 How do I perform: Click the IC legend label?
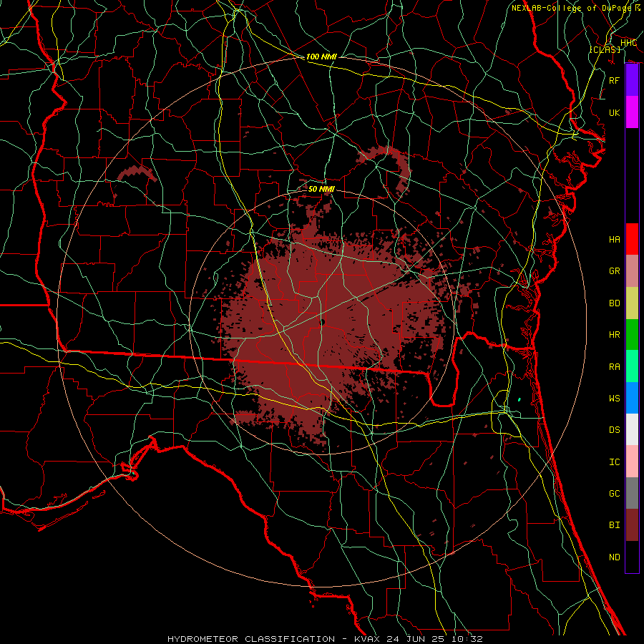[x=614, y=462]
